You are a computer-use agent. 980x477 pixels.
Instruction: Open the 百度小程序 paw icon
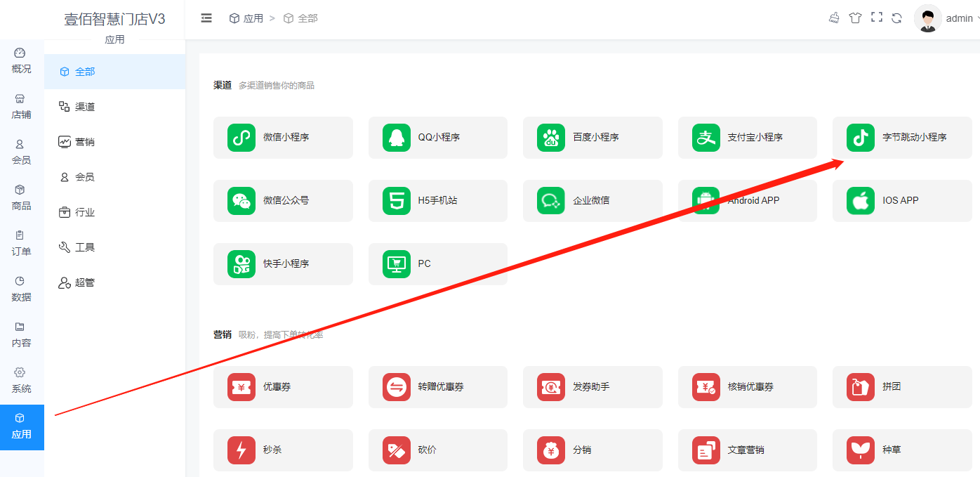[551, 138]
